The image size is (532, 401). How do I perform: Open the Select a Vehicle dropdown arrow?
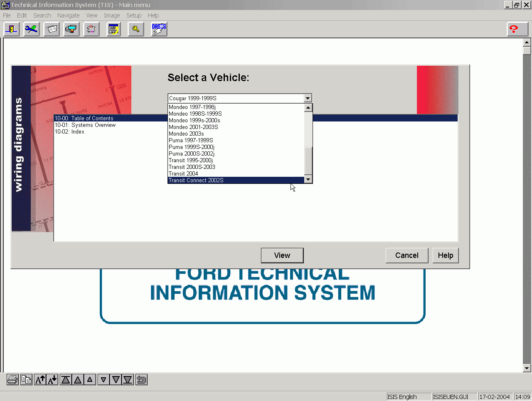tap(308, 98)
